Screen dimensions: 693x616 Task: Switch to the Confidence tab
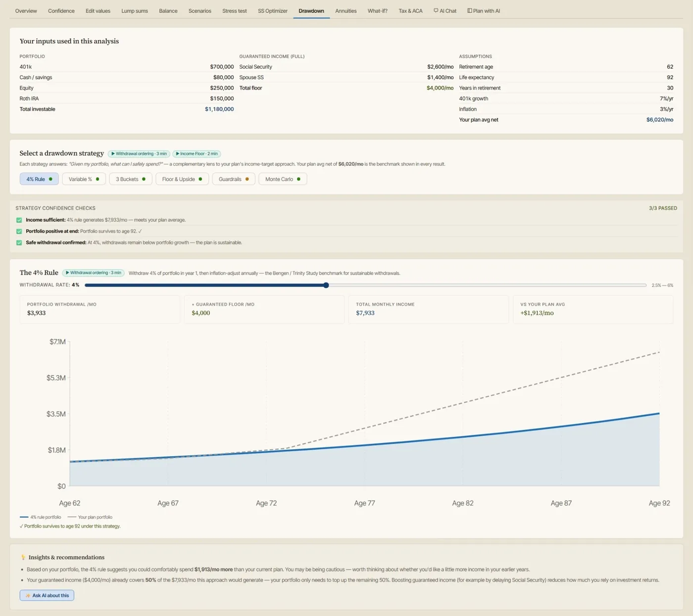61,11
